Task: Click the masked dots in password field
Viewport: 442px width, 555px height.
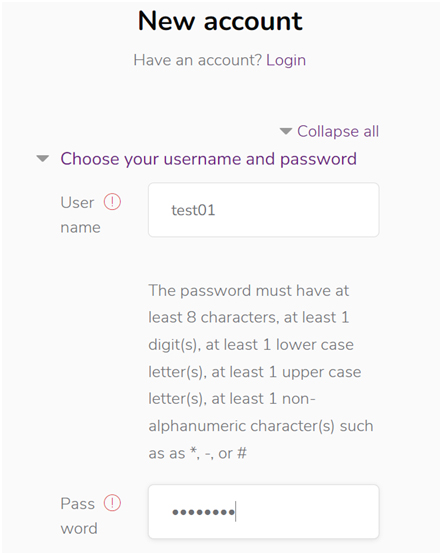Action: pos(203,512)
